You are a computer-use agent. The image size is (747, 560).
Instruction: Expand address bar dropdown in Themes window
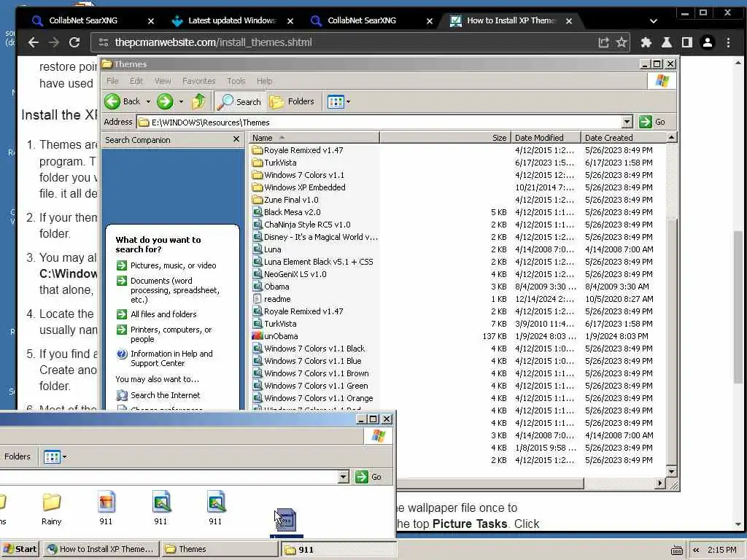[627, 122]
